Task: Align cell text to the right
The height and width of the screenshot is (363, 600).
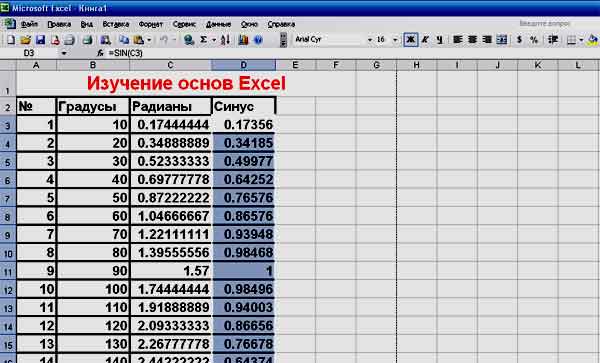Action: (x=487, y=39)
